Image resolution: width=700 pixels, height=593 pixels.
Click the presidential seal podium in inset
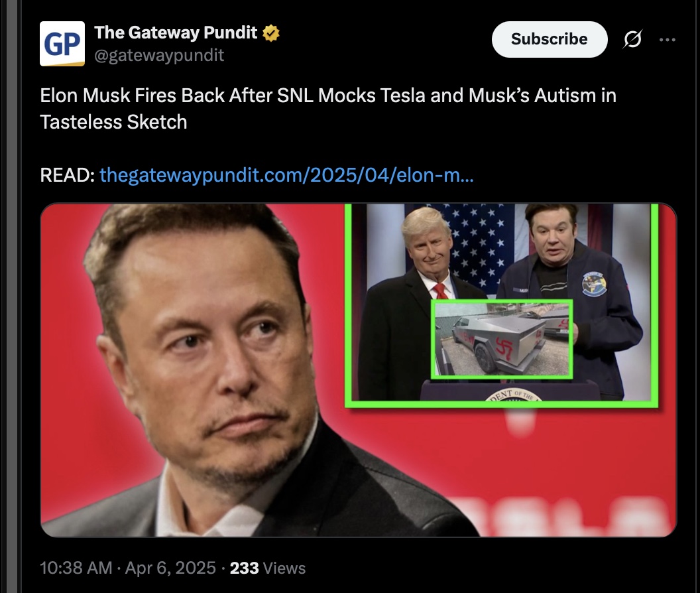coord(510,391)
